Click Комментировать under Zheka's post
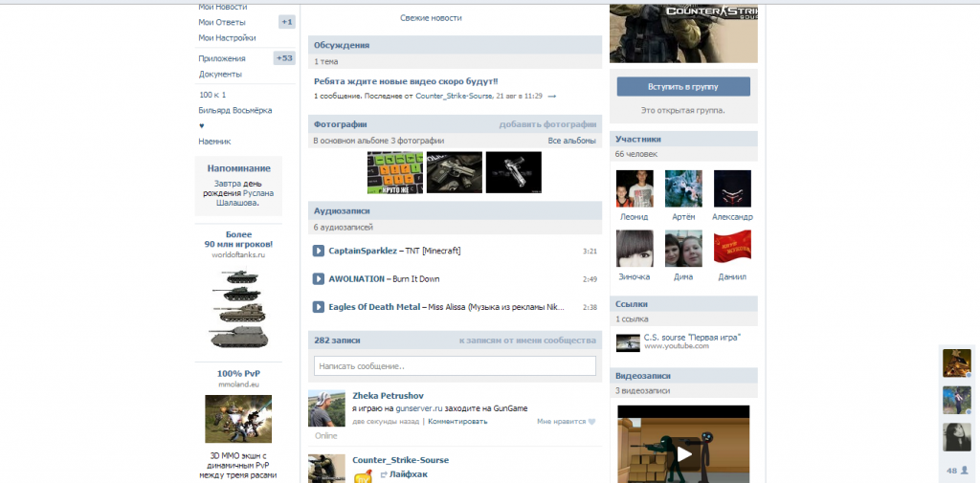The image size is (980, 483). (457, 421)
